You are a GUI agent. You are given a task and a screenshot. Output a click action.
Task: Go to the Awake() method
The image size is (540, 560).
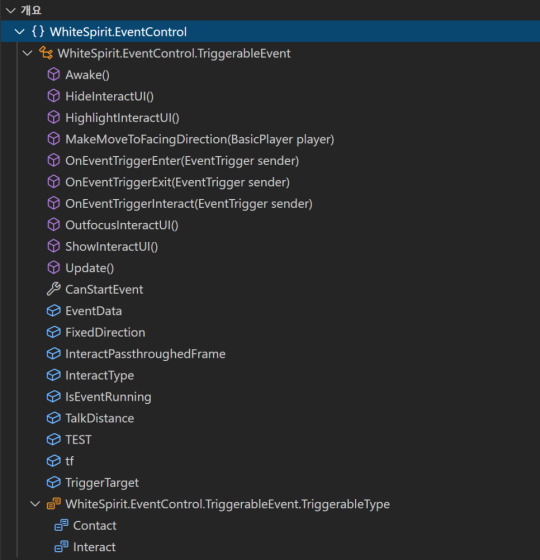coord(88,75)
